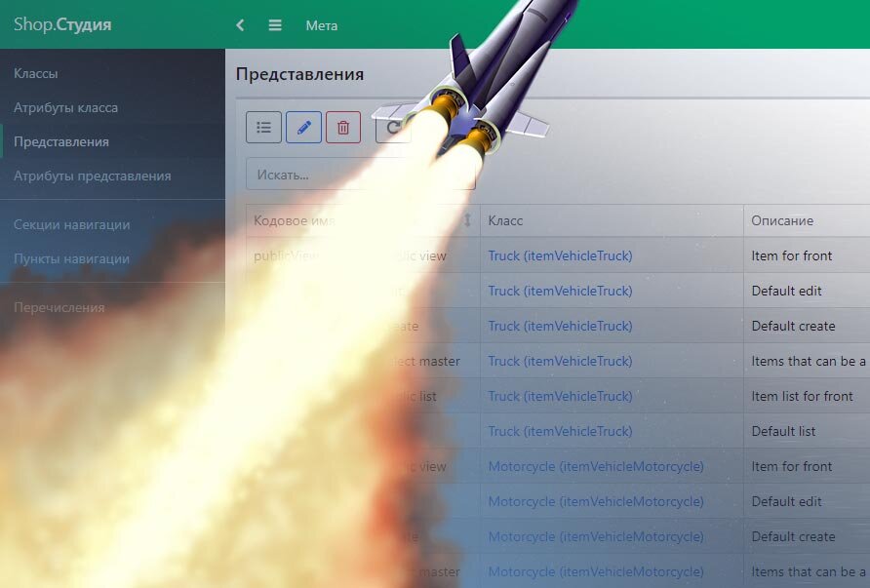Open Пункты навигации sidebar item
870x588 pixels.
(112, 258)
